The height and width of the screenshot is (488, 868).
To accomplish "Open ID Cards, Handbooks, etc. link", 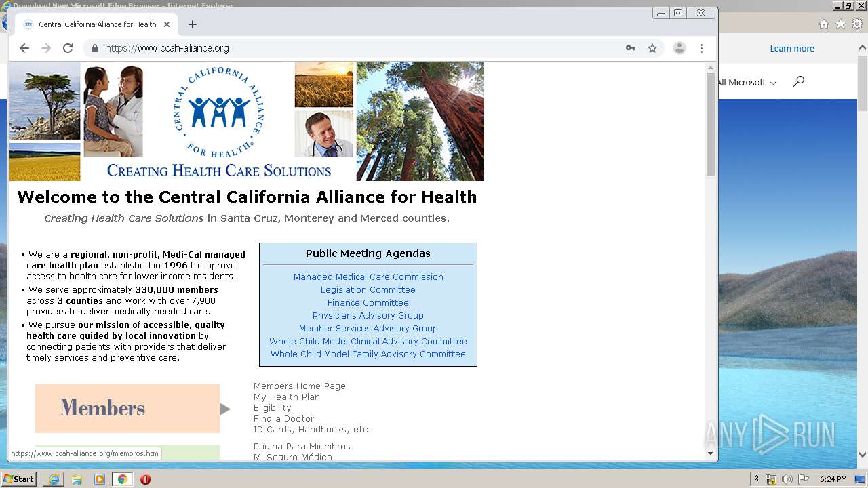I will [x=313, y=429].
